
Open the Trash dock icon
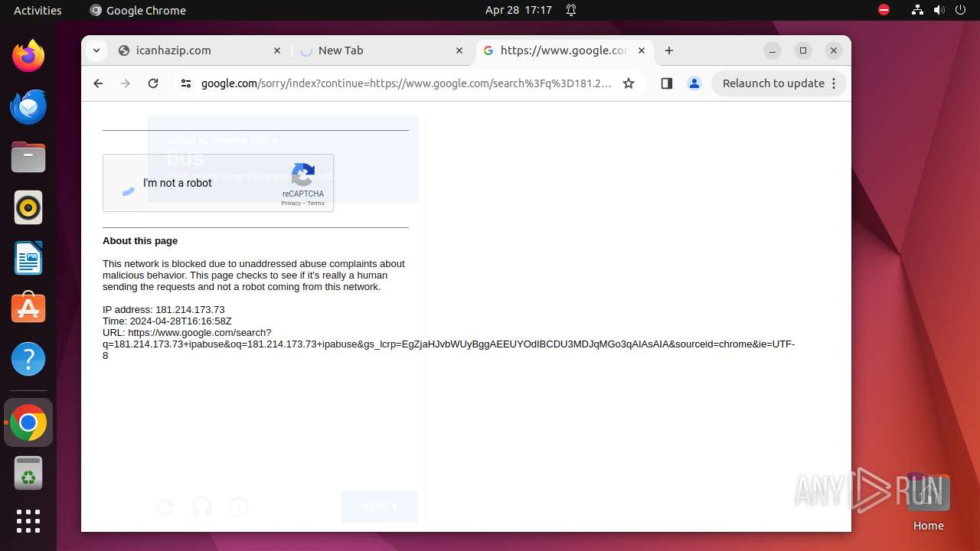28,473
